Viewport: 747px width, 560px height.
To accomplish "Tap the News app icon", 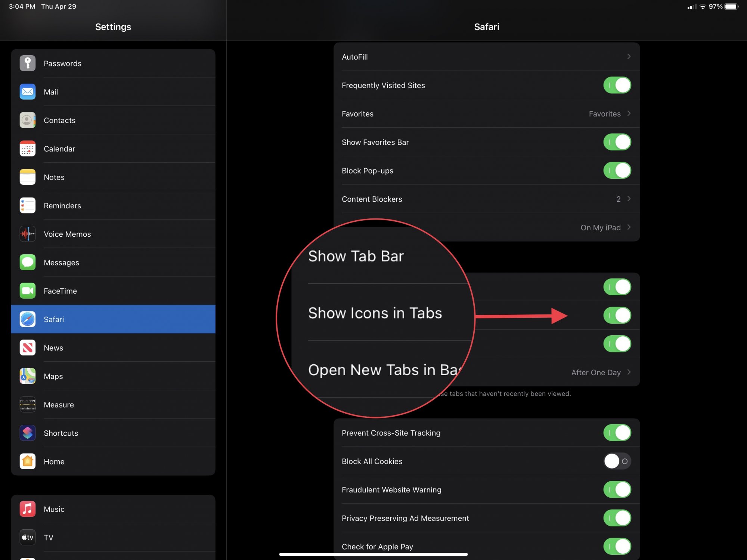I will tap(27, 348).
